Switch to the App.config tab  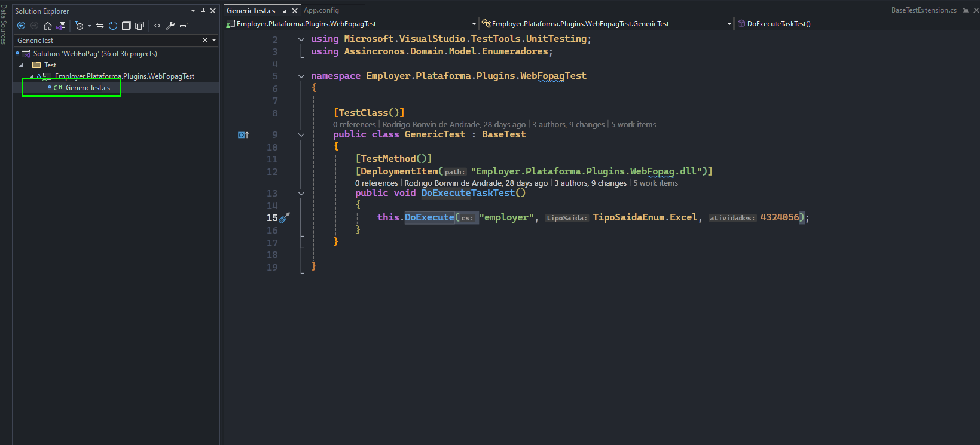(x=321, y=10)
